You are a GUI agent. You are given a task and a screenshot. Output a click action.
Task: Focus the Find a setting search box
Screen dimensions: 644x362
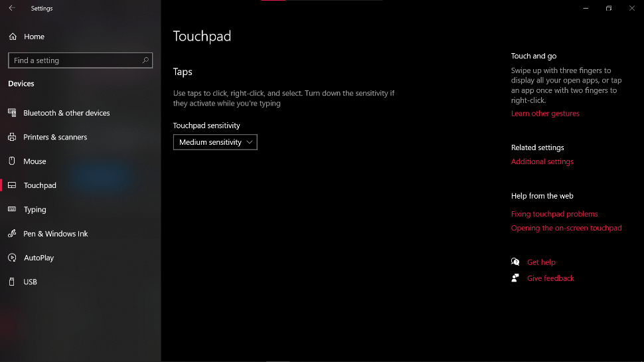point(73,60)
